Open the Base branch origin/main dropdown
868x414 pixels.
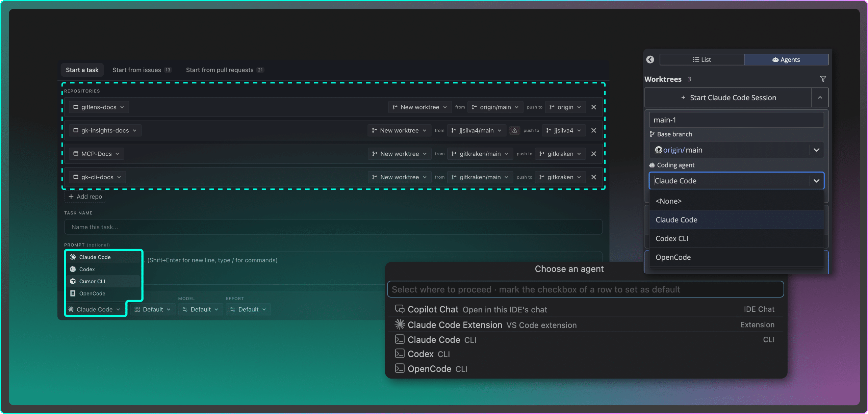point(736,150)
